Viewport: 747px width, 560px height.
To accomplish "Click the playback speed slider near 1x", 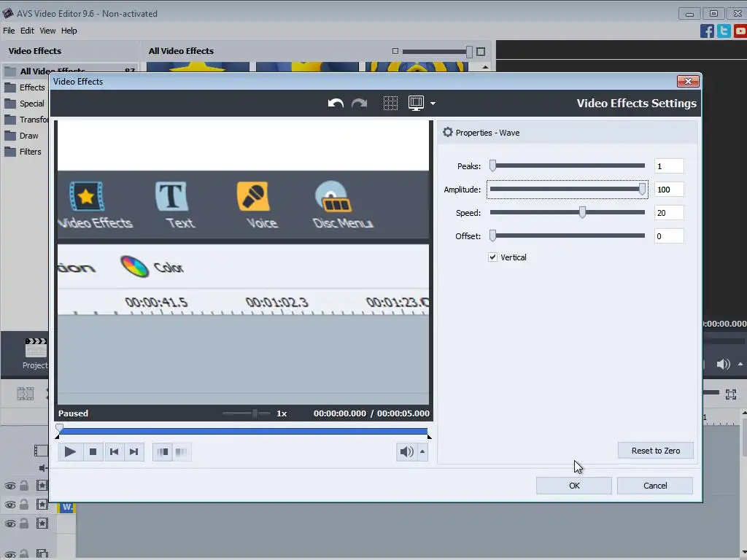I will tap(247, 413).
